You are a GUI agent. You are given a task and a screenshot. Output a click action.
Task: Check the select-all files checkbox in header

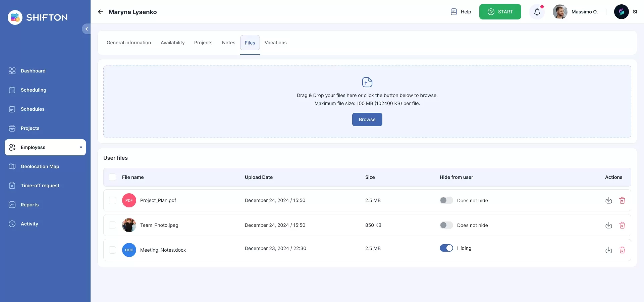pyautogui.click(x=112, y=177)
